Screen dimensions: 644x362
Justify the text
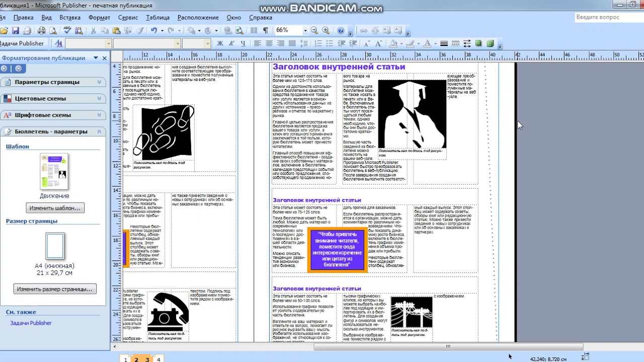(x=292, y=44)
